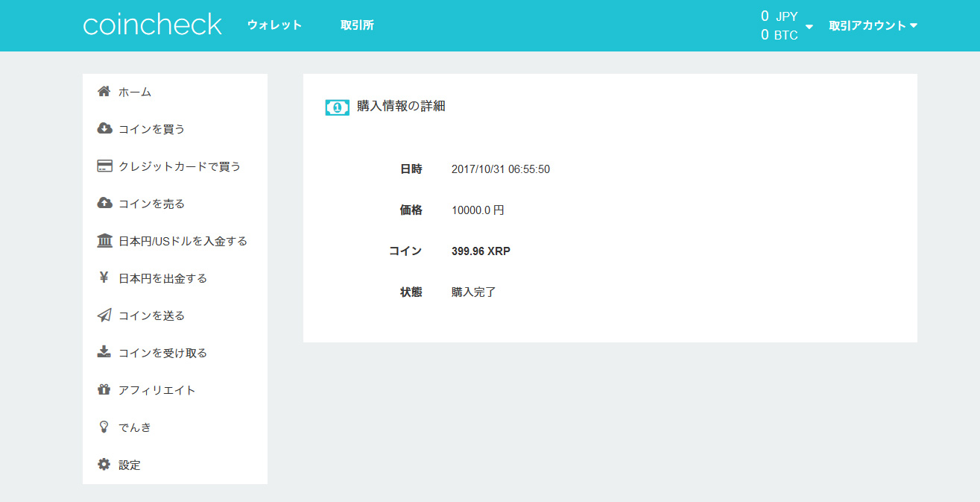The width and height of the screenshot is (980, 502).
Task: Click the banknote icon beside 購入情報の詳細
Action: 337,107
